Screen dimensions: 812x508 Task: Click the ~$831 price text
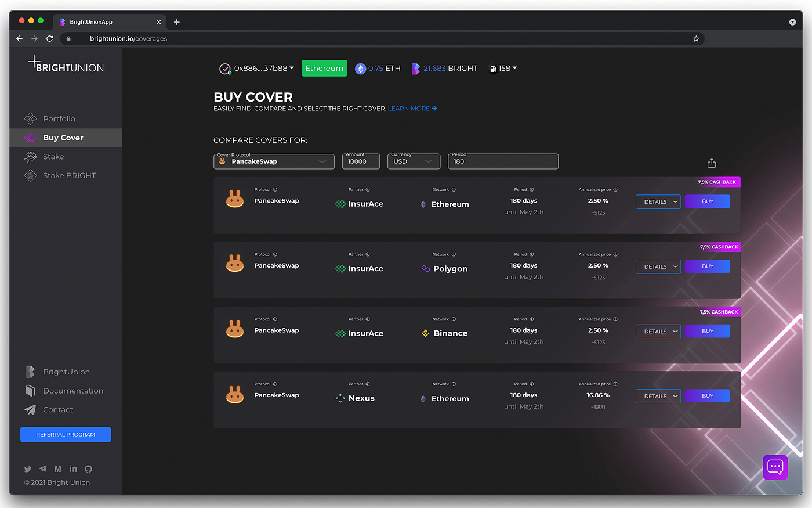click(x=598, y=408)
